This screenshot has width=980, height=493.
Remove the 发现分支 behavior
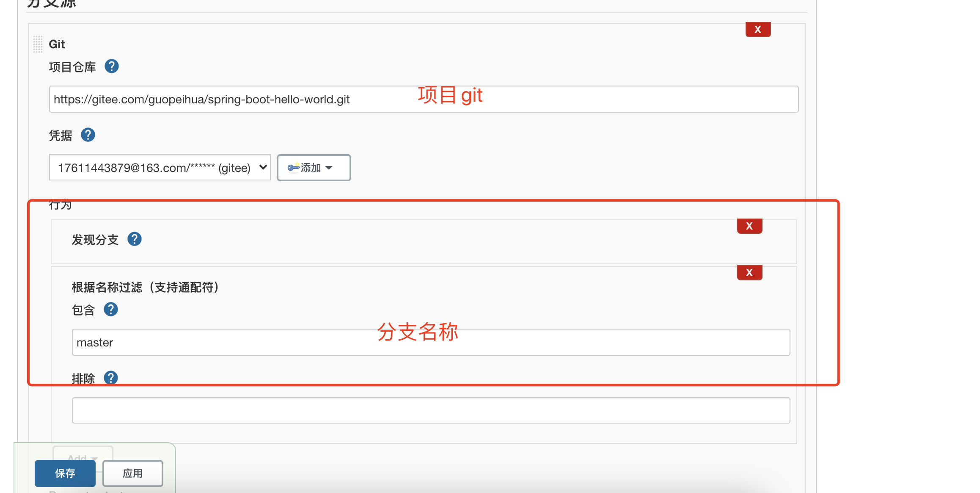coord(749,226)
